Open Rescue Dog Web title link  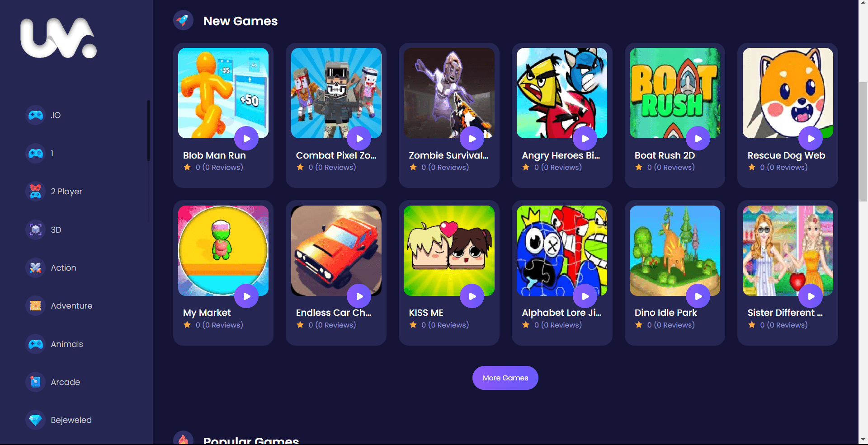coord(786,155)
